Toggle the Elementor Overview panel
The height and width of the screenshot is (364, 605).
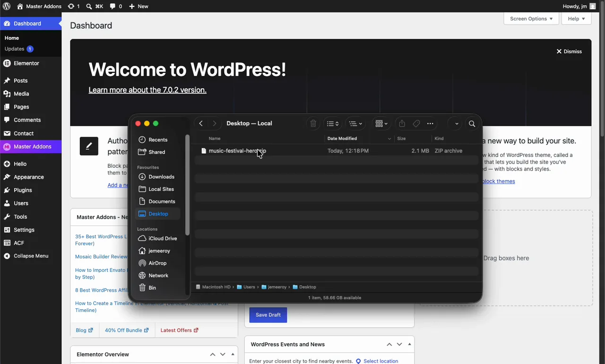click(x=233, y=354)
